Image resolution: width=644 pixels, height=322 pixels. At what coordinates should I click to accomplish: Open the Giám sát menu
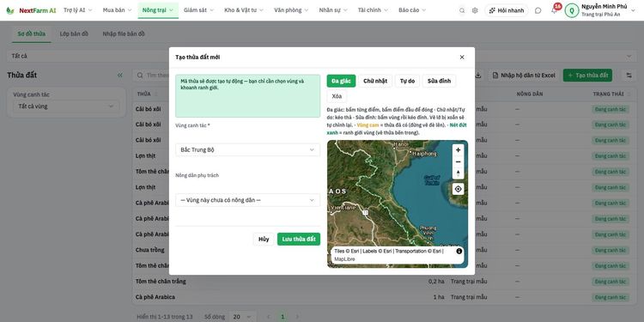(x=199, y=10)
